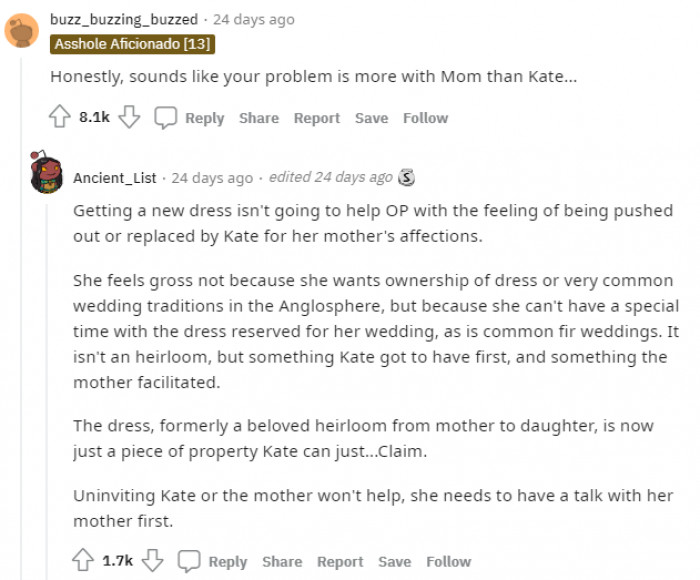Report Ancient_List's reply
This screenshot has width=700, height=580.
(341, 562)
